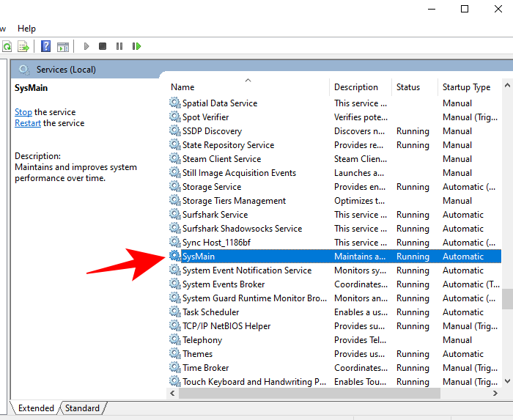The image size is (513, 420).
Task: Select System Event Notification Service name
Action: click(x=247, y=270)
